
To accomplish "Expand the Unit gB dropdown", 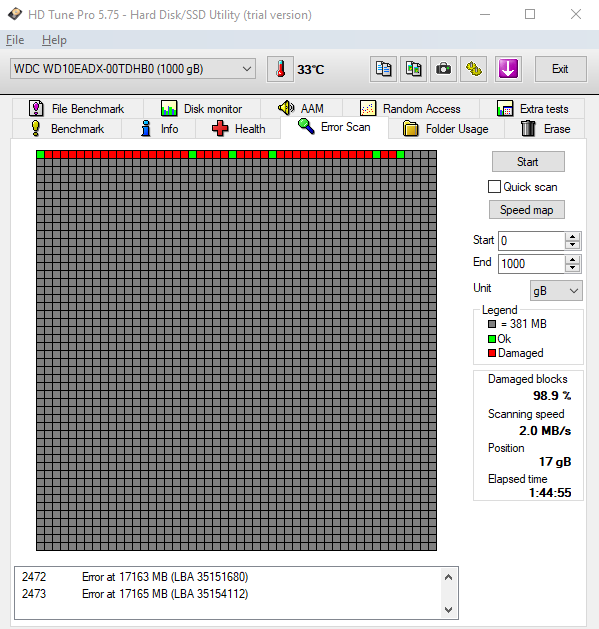I will [x=556, y=290].
